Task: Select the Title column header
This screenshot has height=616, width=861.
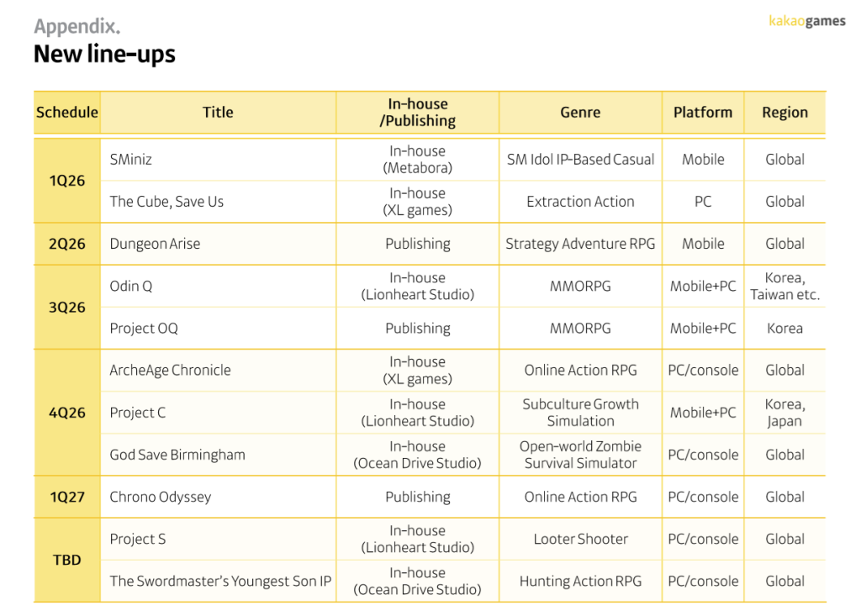Action: pos(218,113)
